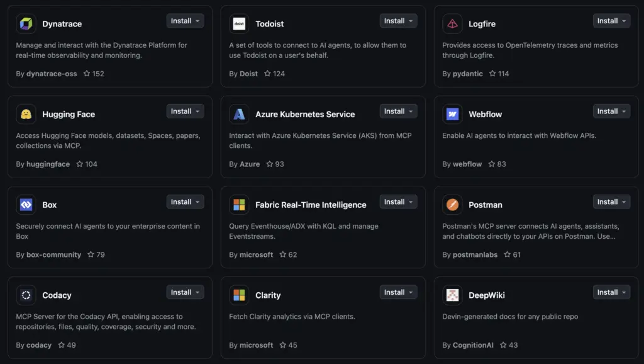The width and height of the screenshot is (644, 364).
Task: Click the Codacy logo icon
Action: point(26,295)
